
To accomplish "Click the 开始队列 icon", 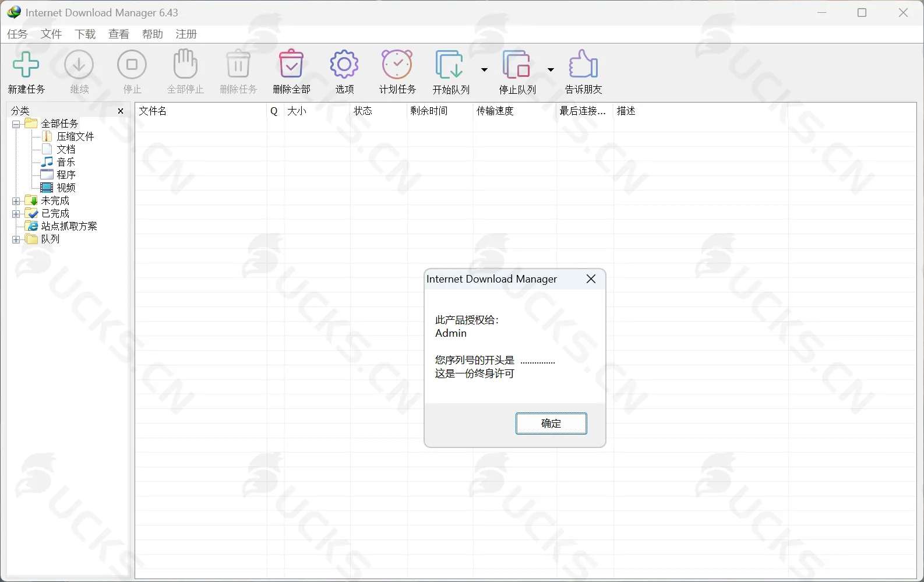I will tap(450, 65).
